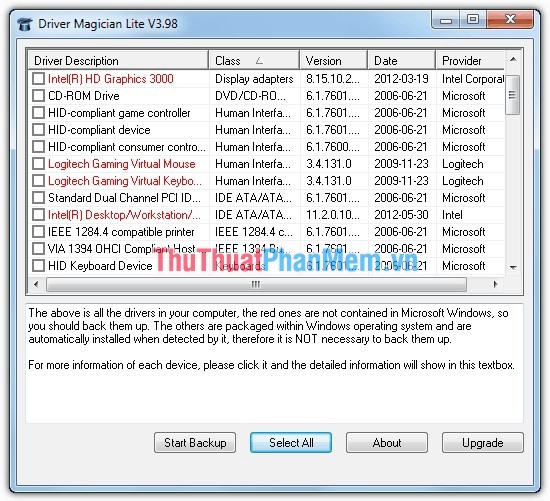Select the Intel(R) HD Graphics 3000 row text

(111, 79)
